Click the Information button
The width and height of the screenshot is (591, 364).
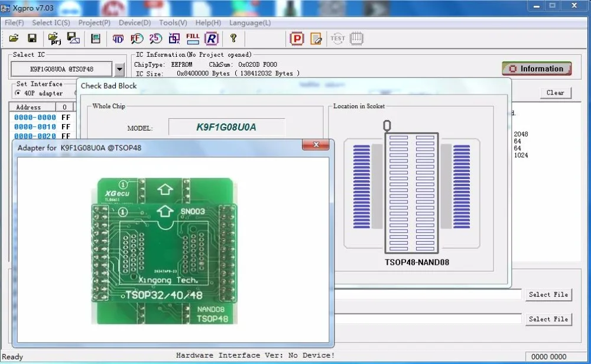coord(537,69)
